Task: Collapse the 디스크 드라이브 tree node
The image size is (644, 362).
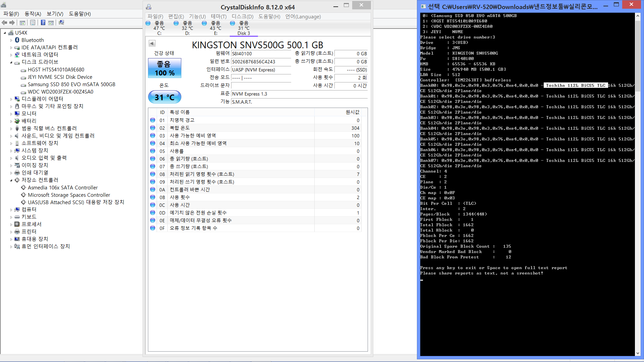Action: point(11,62)
